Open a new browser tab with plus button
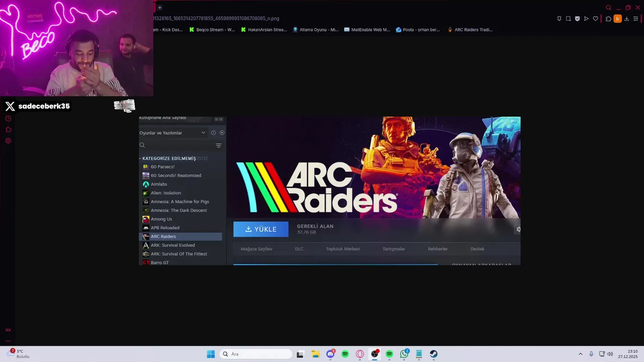This screenshot has height=362, width=644. (x=159, y=8)
